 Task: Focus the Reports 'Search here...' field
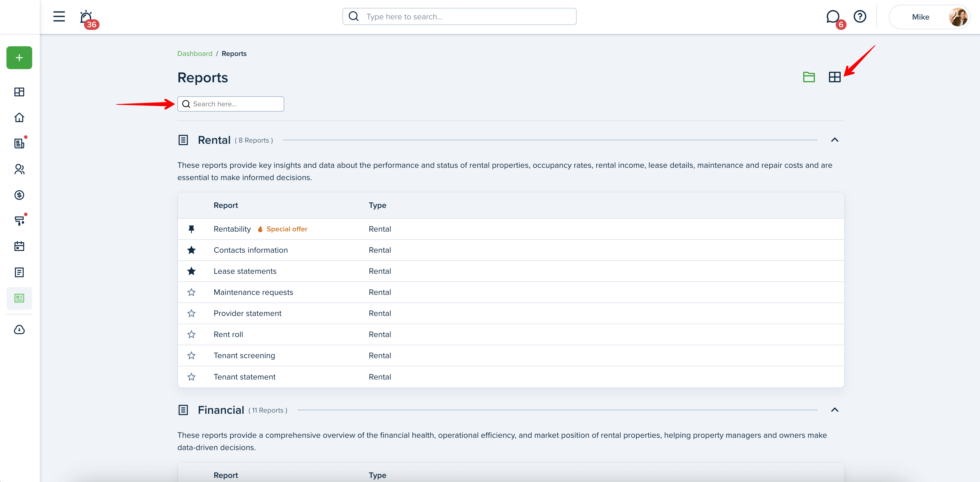(231, 104)
